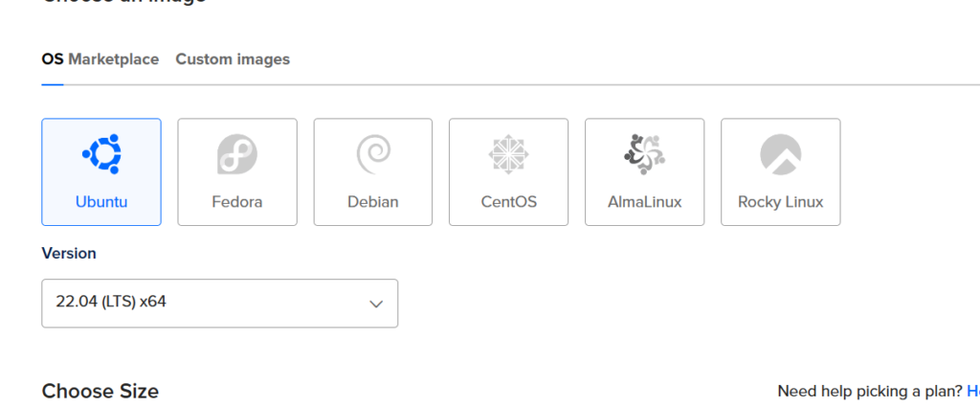The image size is (980, 407).
Task: Open the Custom images tab
Action: (x=233, y=59)
